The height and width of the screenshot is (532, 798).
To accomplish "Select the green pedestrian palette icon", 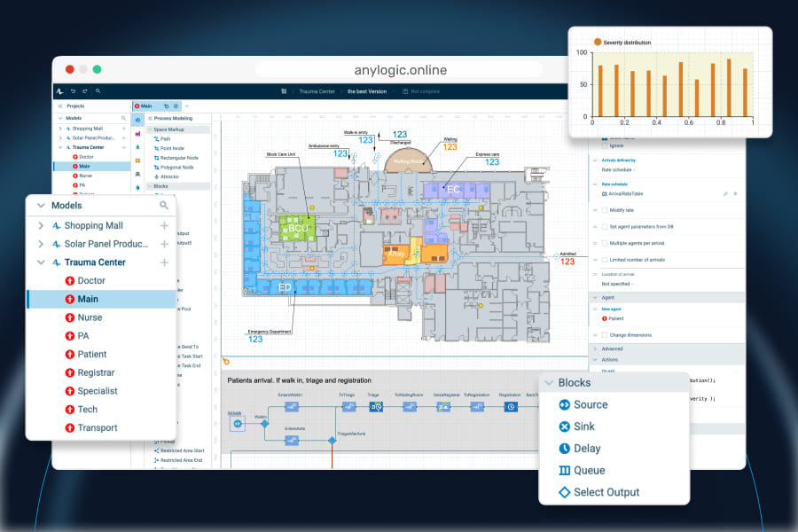I will pyautogui.click(x=137, y=147).
